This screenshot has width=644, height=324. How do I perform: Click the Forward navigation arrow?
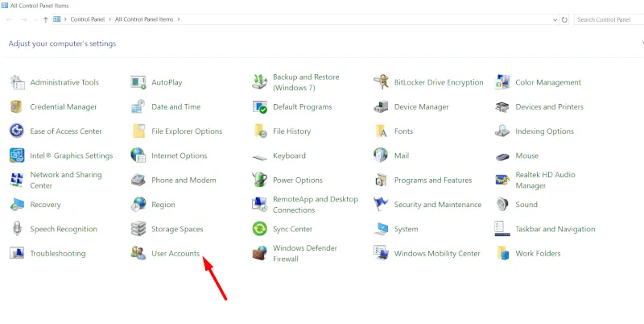point(24,19)
